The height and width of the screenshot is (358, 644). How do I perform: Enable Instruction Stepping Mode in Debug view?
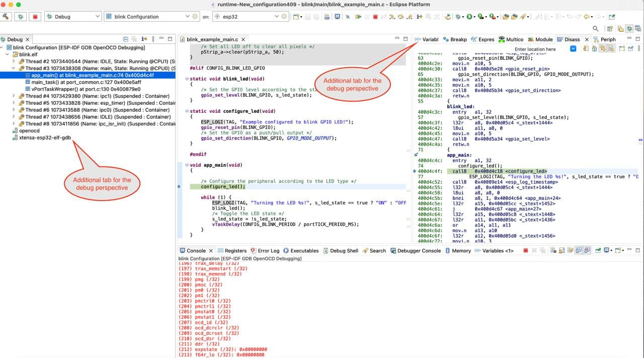pos(144,39)
